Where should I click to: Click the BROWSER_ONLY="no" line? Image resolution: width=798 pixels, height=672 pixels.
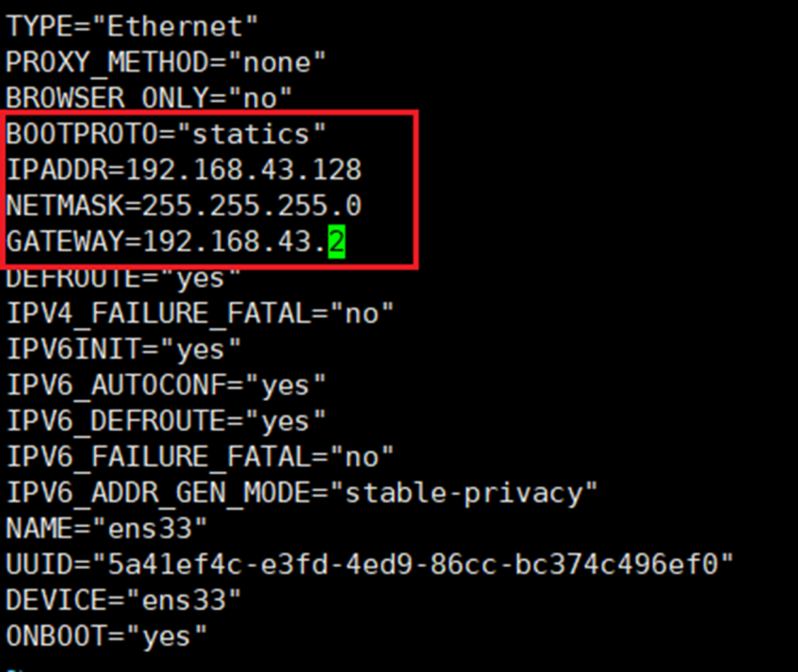(x=149, y=98)
